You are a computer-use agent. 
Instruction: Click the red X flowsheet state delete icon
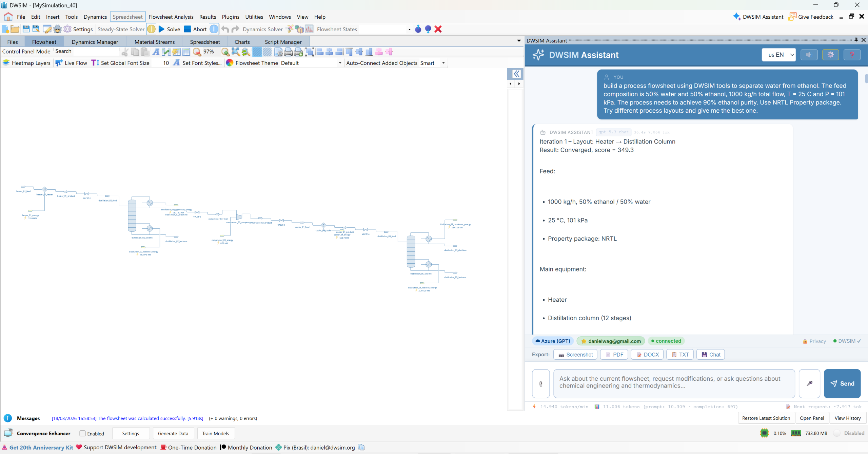click(438, 29)
